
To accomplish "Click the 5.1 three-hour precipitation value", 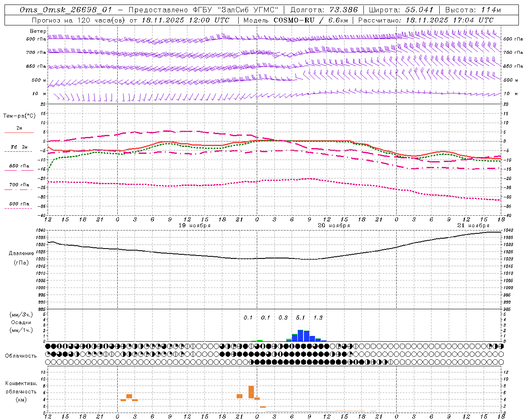I will pyautogui.click(x=301, y=317).
